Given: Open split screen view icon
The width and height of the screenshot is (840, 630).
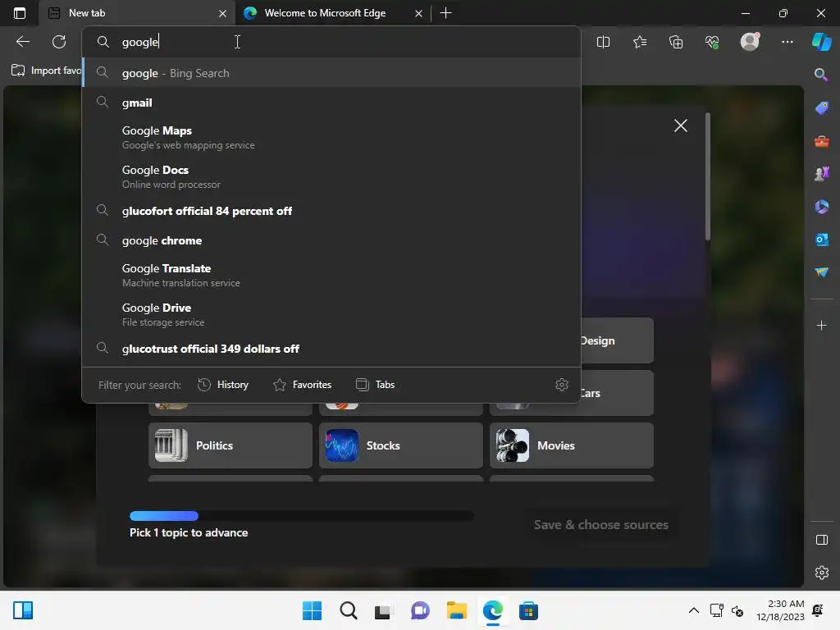Looking at the screenshot, I should (x=603, y=42).
